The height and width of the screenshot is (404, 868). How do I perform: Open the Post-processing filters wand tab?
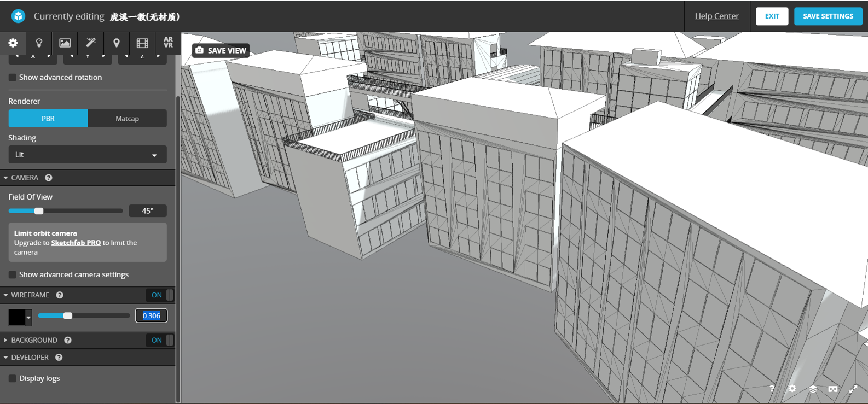pyautogui.click(x=91, y=43)
